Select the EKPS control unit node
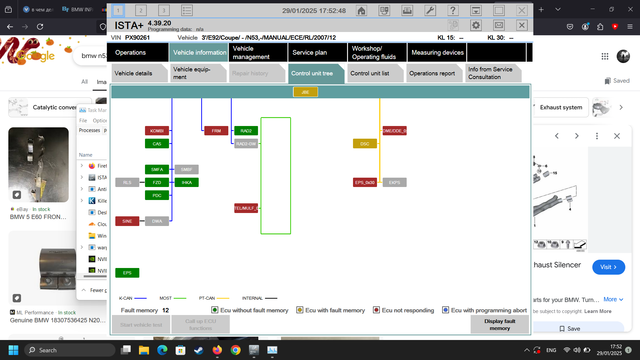640x360 pixels. point(394,182)
